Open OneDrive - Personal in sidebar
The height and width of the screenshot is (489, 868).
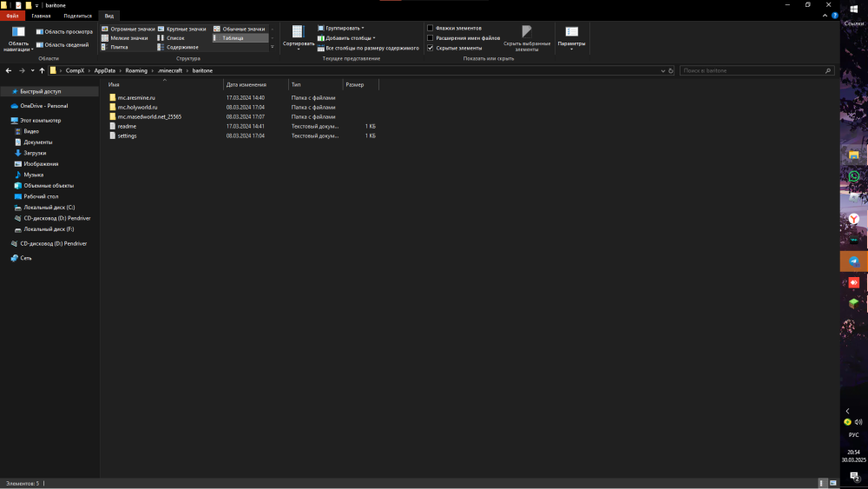click(x=43, y=106)
